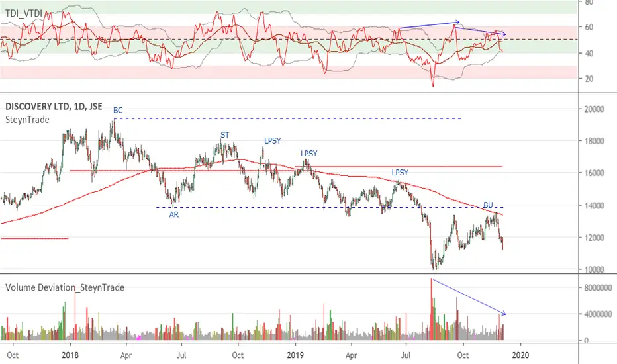
Task: Click the 2019 time axis label
Action: (295, 355)
